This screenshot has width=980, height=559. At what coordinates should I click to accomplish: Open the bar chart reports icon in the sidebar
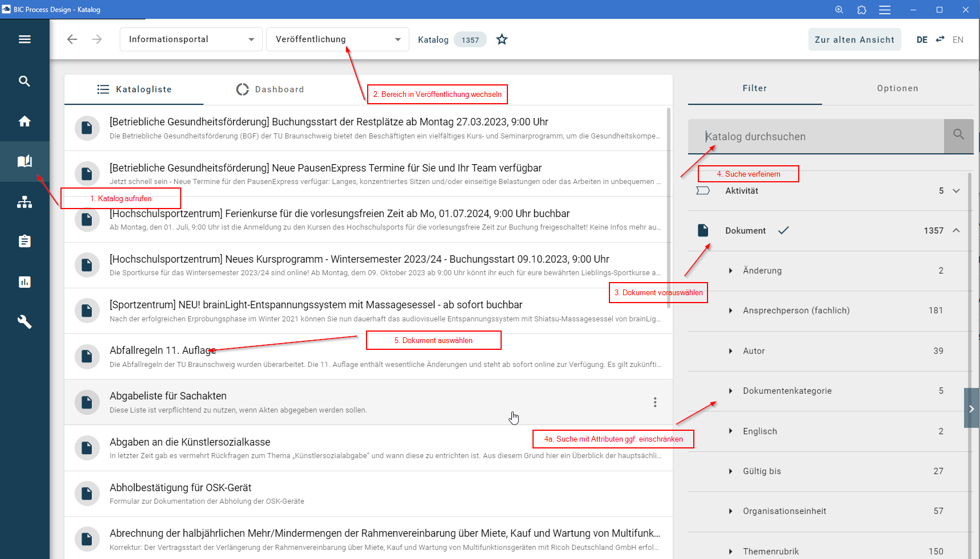click(x=25, y=281)
